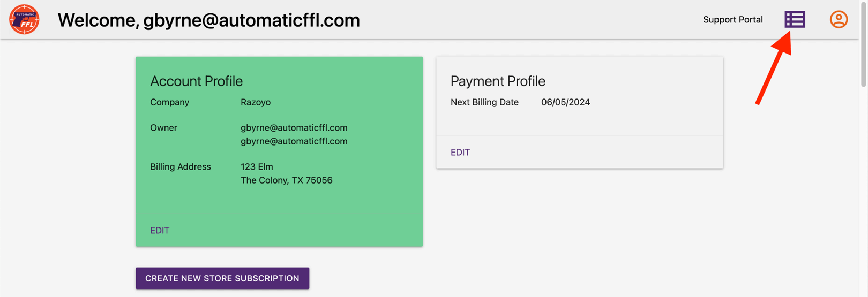The width and height of the screenshot is (868, 297).
Task: Click Create New Store Subscription button
Action: click(222, 278)
